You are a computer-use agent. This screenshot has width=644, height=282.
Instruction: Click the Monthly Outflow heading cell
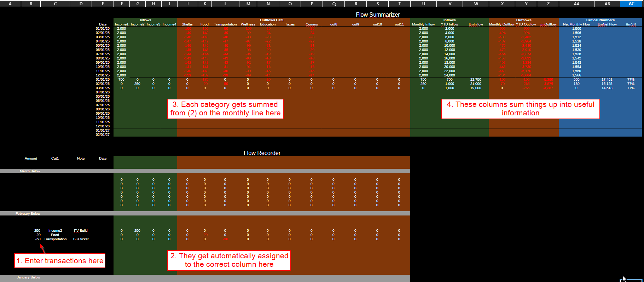pos(501,24)
